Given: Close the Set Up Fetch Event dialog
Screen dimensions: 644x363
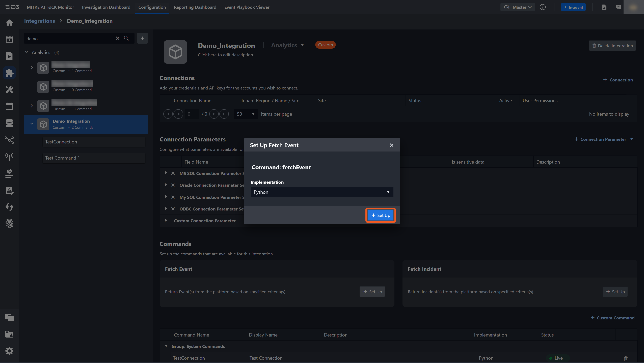Looking at the screenshot, I should point(391,145).
